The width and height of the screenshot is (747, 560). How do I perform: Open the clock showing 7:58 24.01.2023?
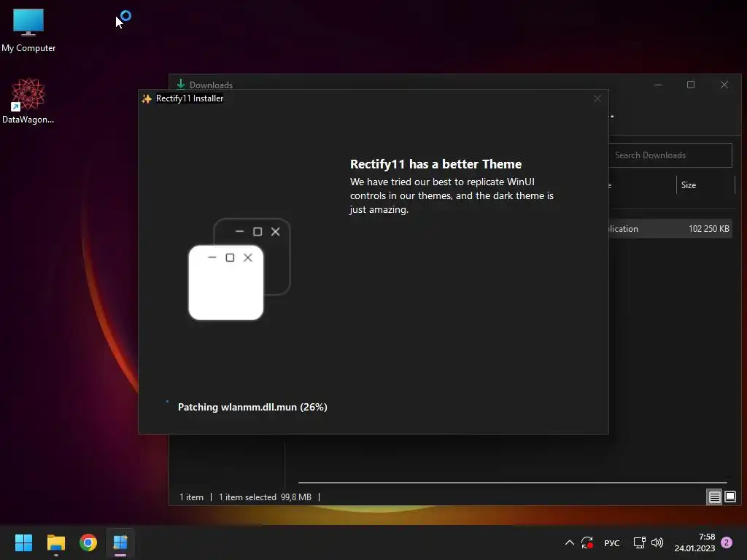tap(694, 542)
